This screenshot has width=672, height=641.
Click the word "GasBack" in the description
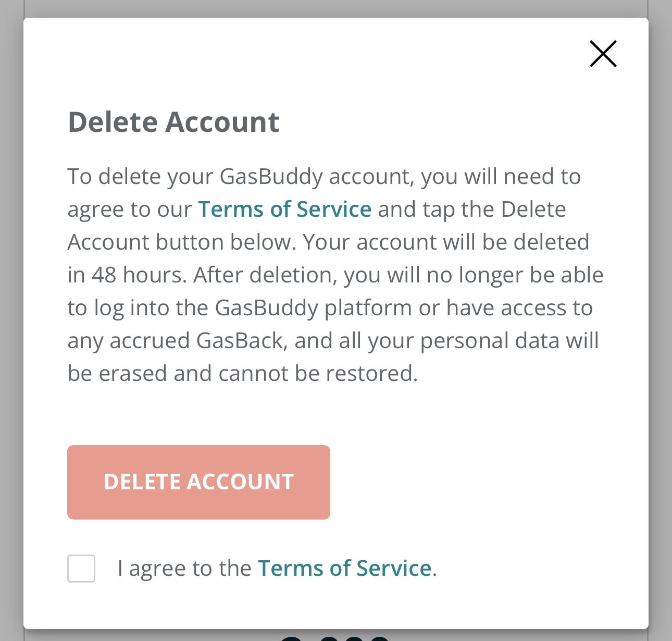240,341
